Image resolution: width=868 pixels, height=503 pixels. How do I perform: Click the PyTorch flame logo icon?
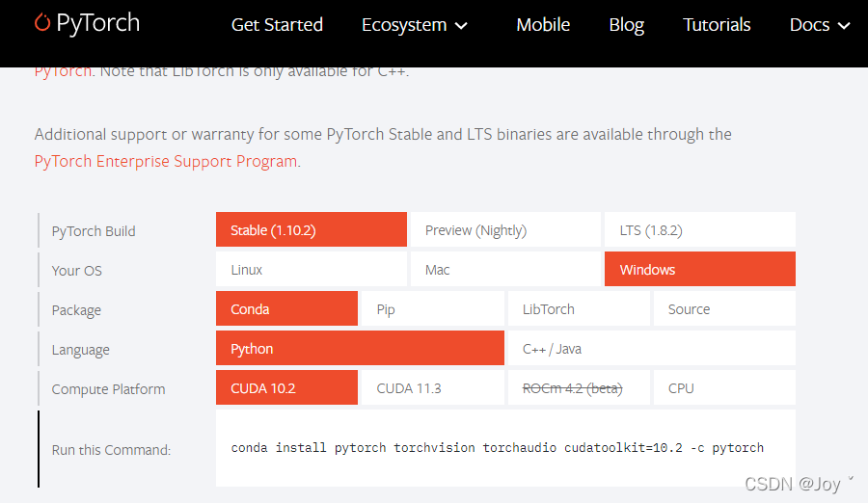click(42, 23)
